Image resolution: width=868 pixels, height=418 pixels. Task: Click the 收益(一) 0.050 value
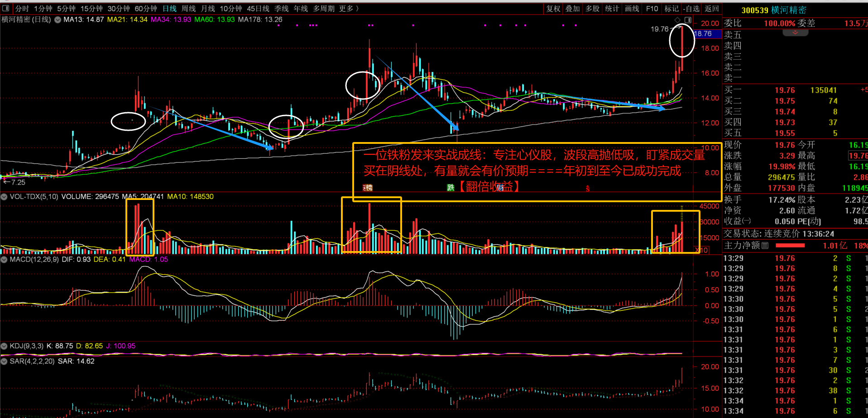tap(785, 221)
